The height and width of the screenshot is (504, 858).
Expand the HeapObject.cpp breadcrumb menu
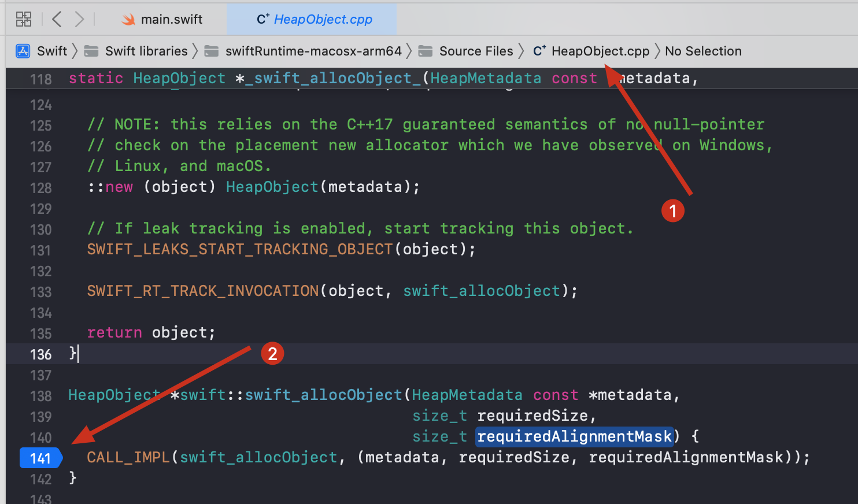(x=600, y=51)
